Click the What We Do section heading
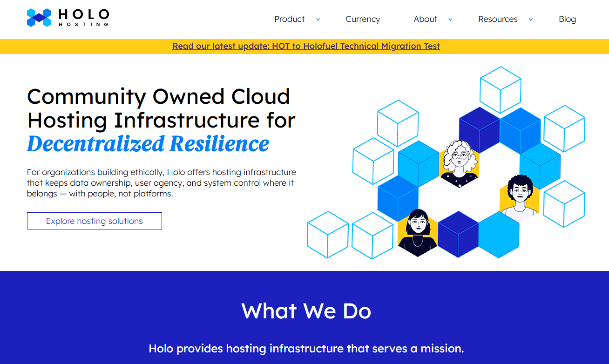 coord(306,311)
